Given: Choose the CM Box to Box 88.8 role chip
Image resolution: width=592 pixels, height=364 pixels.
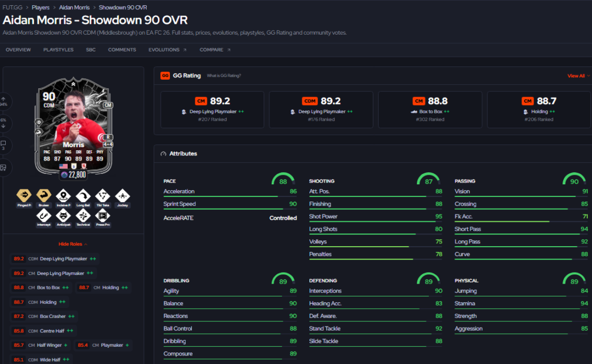Looking at the screenshot, I should 41,287.
